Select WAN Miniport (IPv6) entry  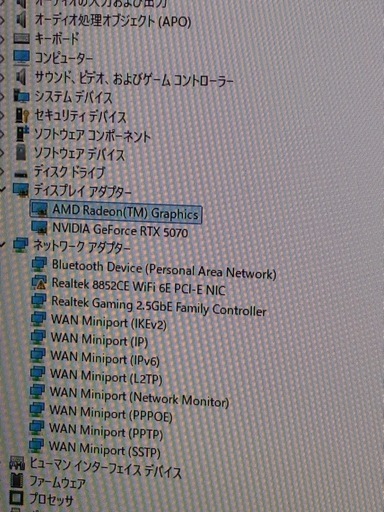click(x=105, y=358)
